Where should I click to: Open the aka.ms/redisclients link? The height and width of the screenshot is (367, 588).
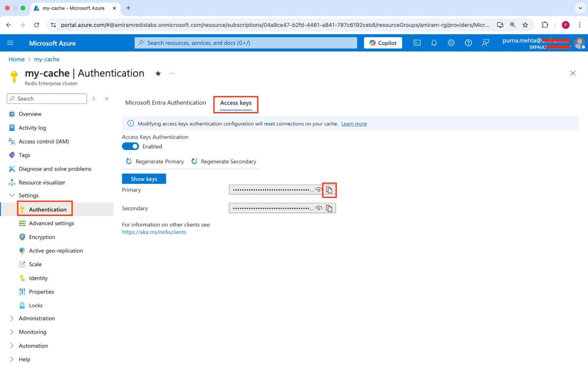coord(154,232)
